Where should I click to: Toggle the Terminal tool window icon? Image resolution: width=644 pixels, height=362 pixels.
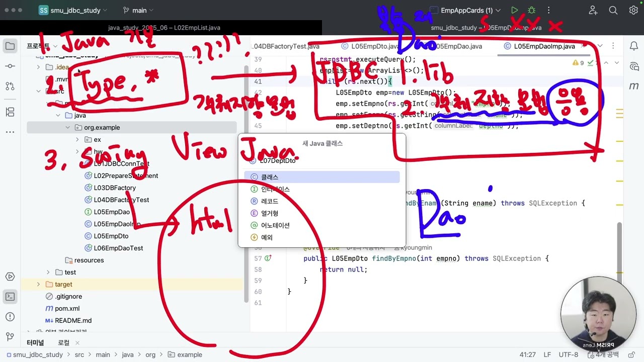pyautogui.click(x=10, y=297)
